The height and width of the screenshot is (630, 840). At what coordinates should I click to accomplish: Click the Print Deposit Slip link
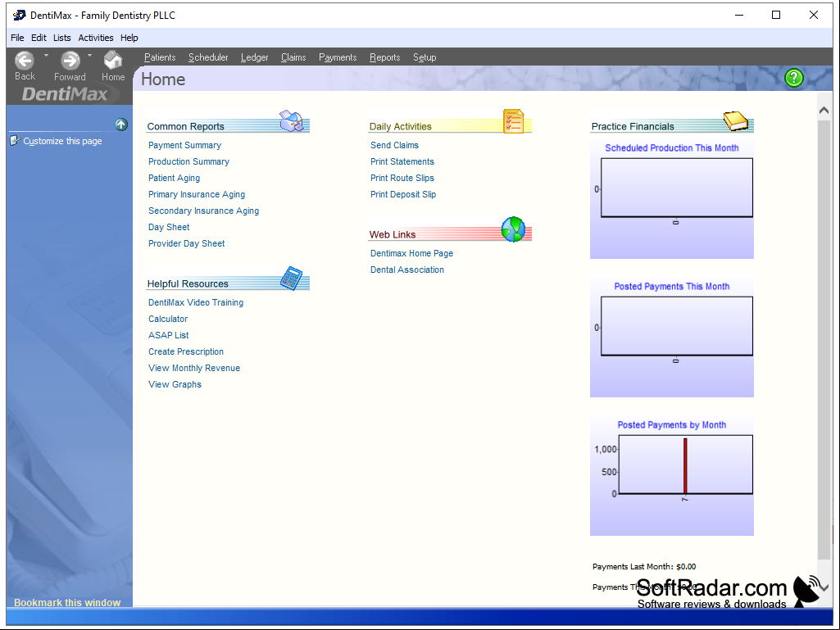403,194
